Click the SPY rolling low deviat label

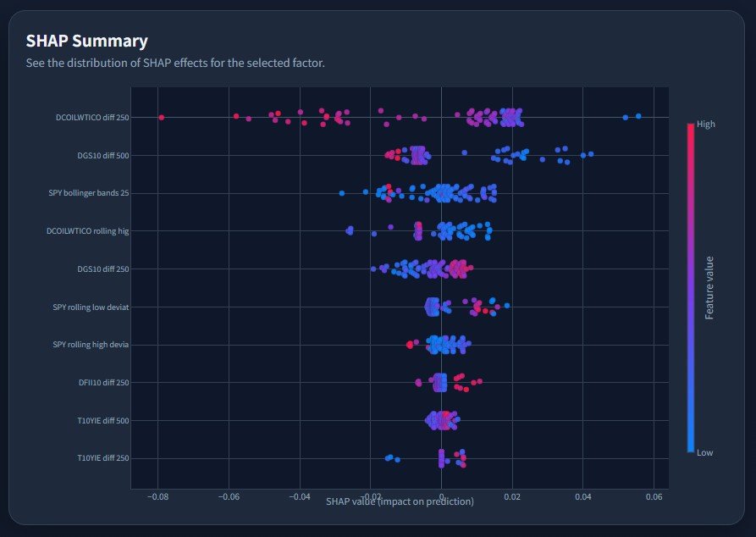(x=91, y=307)
